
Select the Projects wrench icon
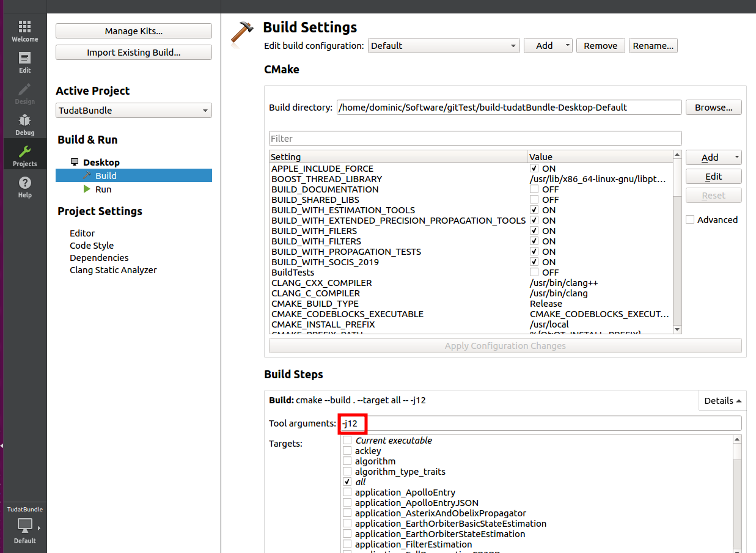[x=24, y=152]
